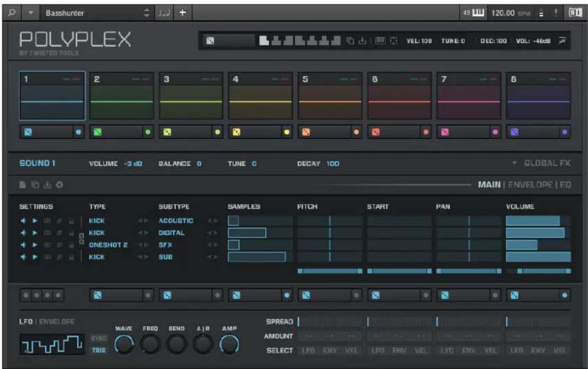Open the Basshunter preset selector
588x369 pixels.
point(97,13)
